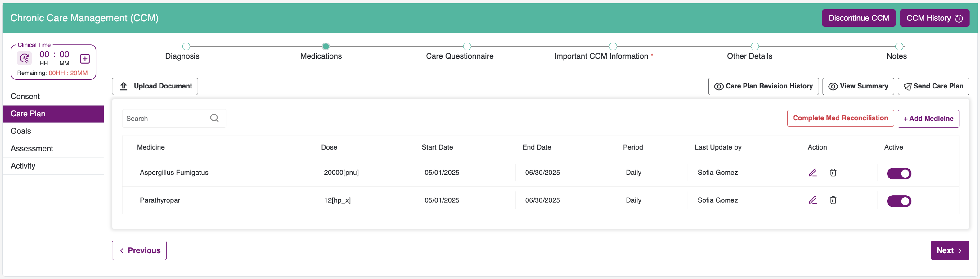This screenshot has height=279, width=980.
Task: Click the paper plane icon in Send Care Plan
Action: point(907,86)
